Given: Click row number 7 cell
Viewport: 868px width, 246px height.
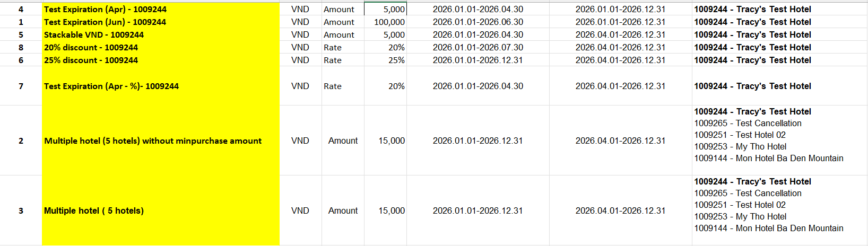Looking at the screenshot, I should click(x=21, y=86).
